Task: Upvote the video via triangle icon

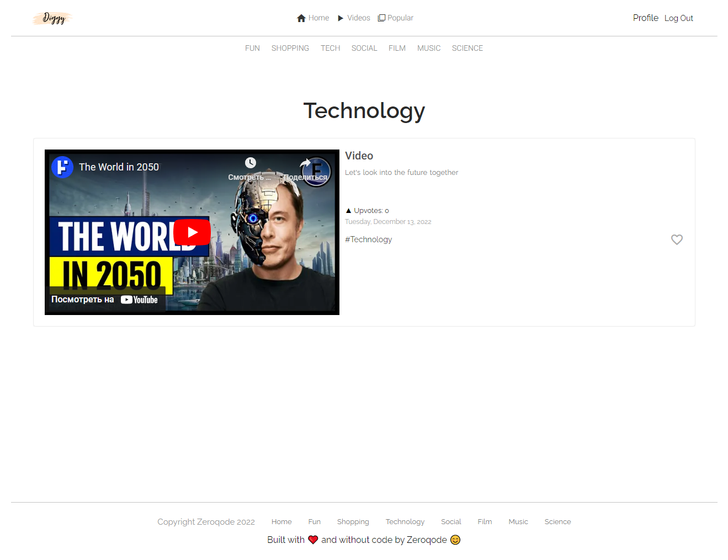Action: click(x=348, y=211)
